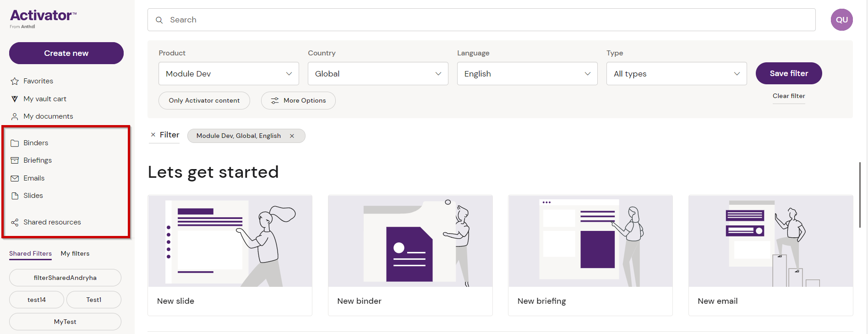
Task: Open Shared resources share icon
Action: point(15,222)
